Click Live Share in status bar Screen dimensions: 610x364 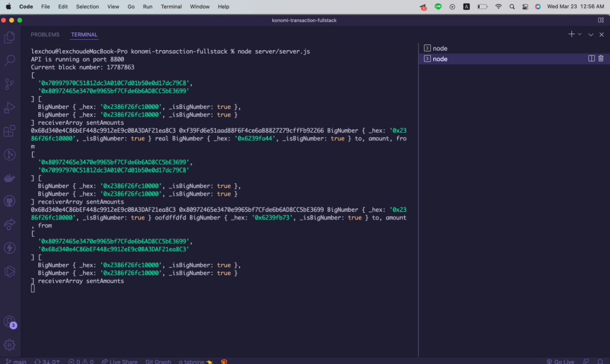point(119,361)
